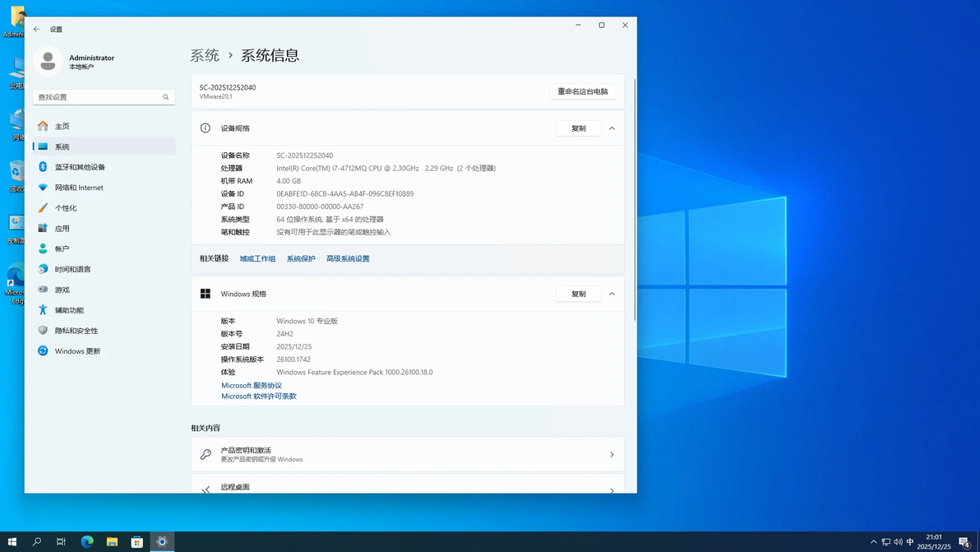Click the key icon of 产品密钥和激活
Viewport: 980px width, 552px height.
[206, 454]
